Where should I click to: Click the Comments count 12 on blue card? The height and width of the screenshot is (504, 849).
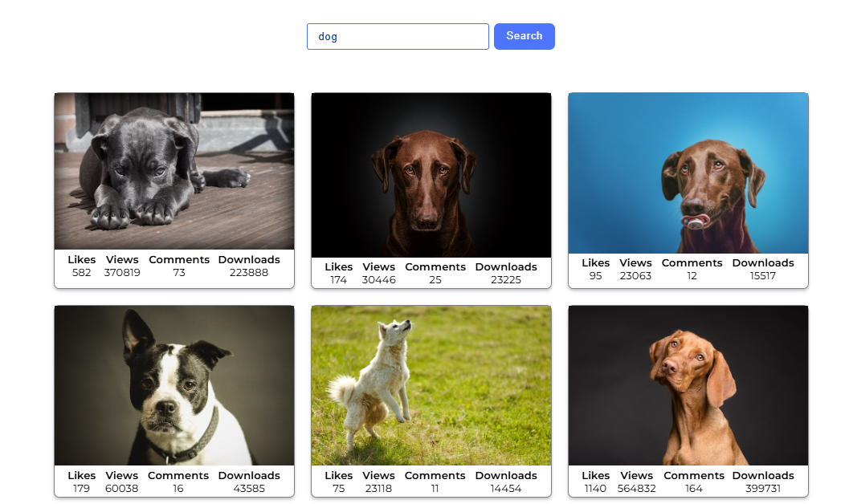692,275
